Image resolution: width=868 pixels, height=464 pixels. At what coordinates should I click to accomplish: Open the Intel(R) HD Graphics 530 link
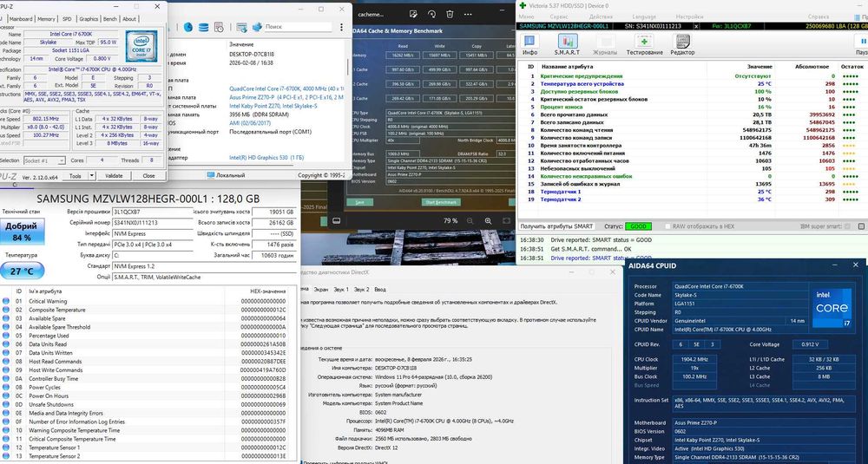point(266,158)
